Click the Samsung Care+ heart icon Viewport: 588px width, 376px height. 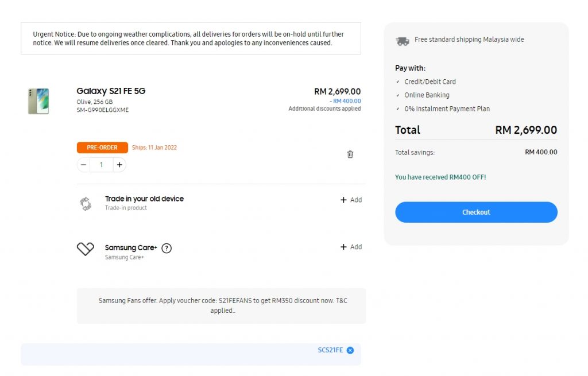tap(86, 249)
